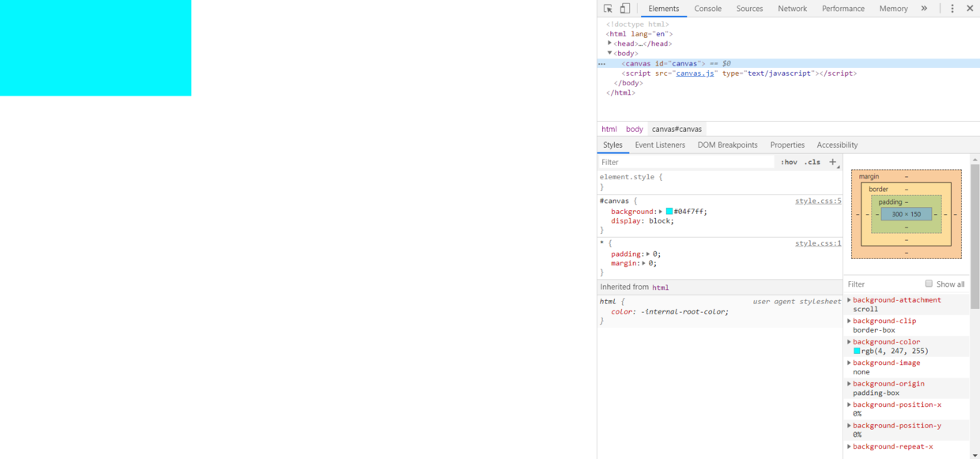
Task: Open the style.css:5 source link
Action: [818, 201]
